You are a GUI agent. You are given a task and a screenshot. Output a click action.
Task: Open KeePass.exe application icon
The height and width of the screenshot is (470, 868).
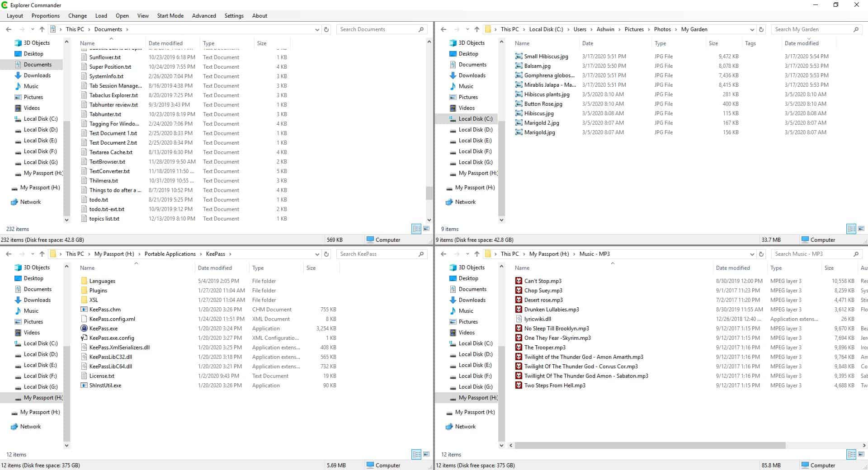[84, 329]
